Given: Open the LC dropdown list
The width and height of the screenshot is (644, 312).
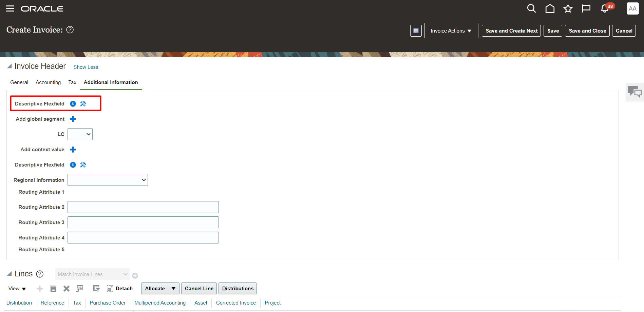Looking at the screenshot, I should (x=80, y=134).
